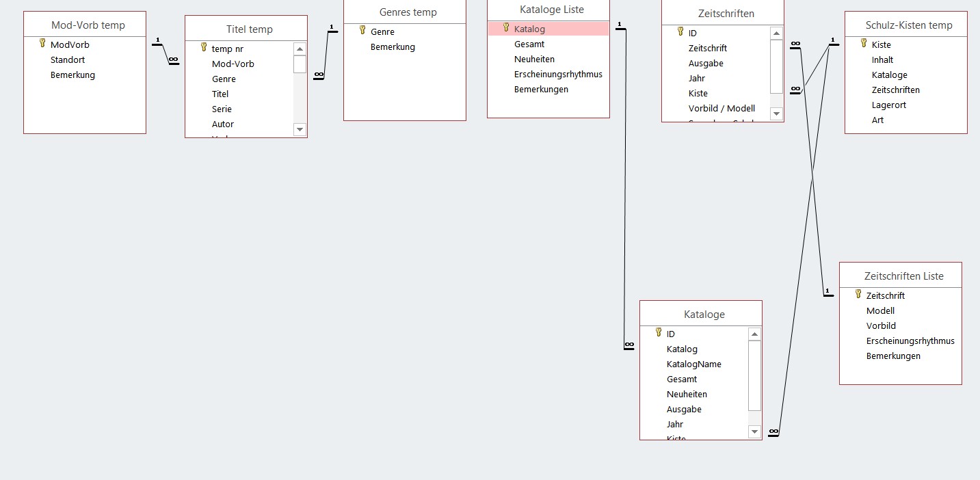Choose the Autor field in Titel temp

coord(223,124)
